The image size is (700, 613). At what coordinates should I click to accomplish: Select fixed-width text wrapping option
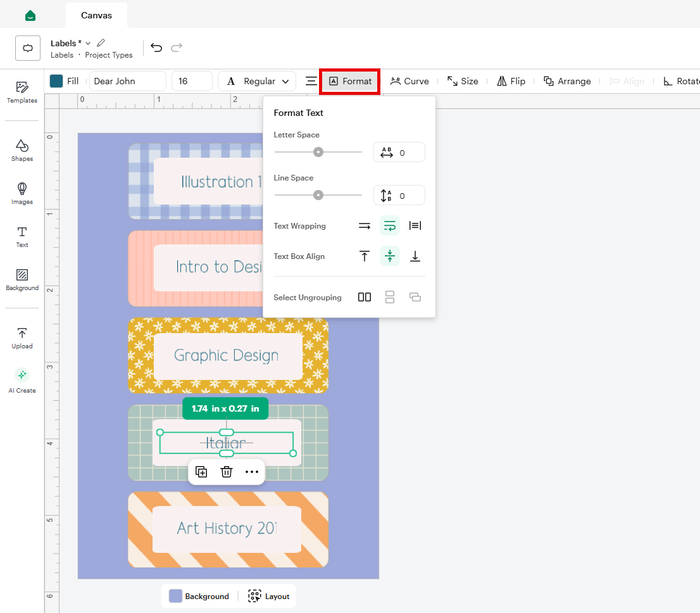(415, 225)
